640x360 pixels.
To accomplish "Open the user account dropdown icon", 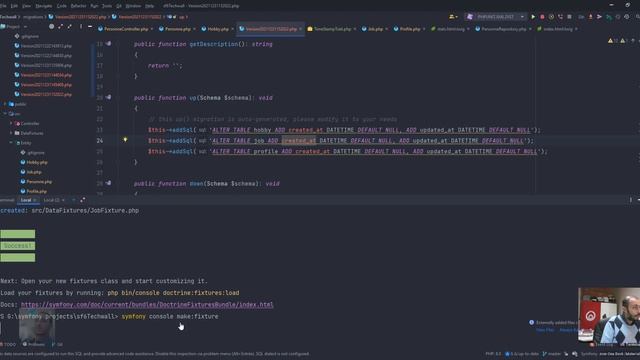I will pos(453,17).
